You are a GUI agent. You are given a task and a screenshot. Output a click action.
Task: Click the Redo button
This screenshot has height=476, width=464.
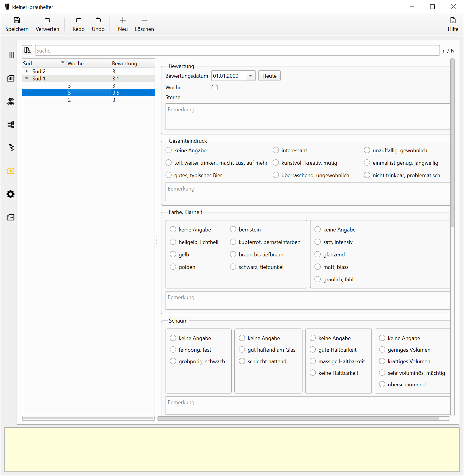coord(78,24)
